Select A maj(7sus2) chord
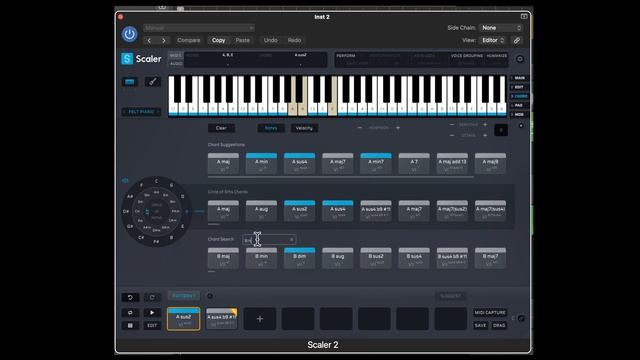Image resolution: width=640 pixels, height=360 pixels. (452, 211)
